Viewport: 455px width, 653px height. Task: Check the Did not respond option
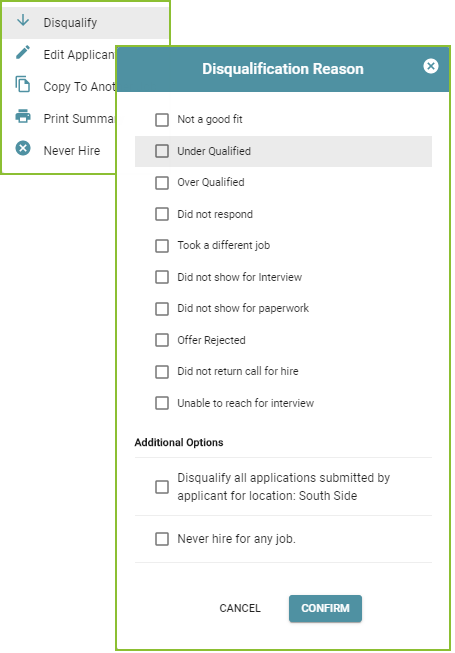tap(162, 214)
